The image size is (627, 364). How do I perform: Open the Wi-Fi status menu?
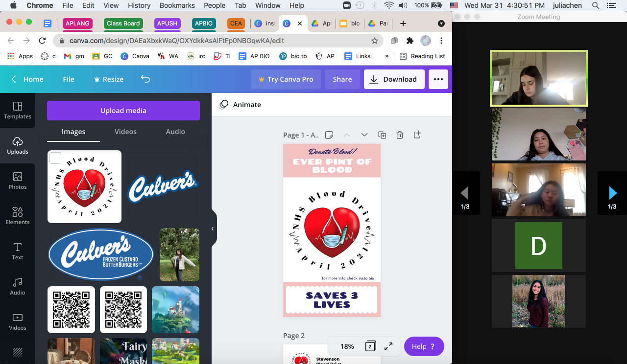(x=389, y=5)
